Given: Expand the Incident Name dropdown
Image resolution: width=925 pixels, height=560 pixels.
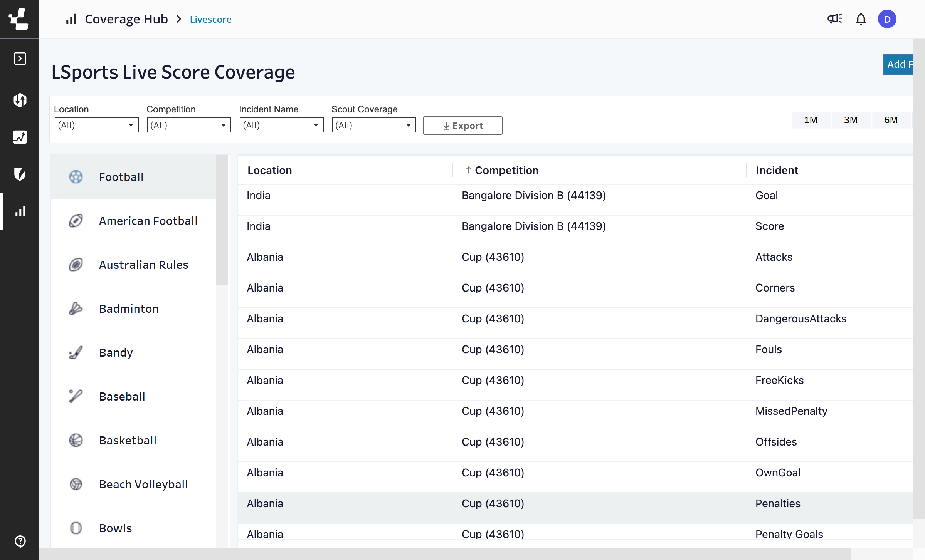Looking at the screenshot, I should click(x=281, y=125).
